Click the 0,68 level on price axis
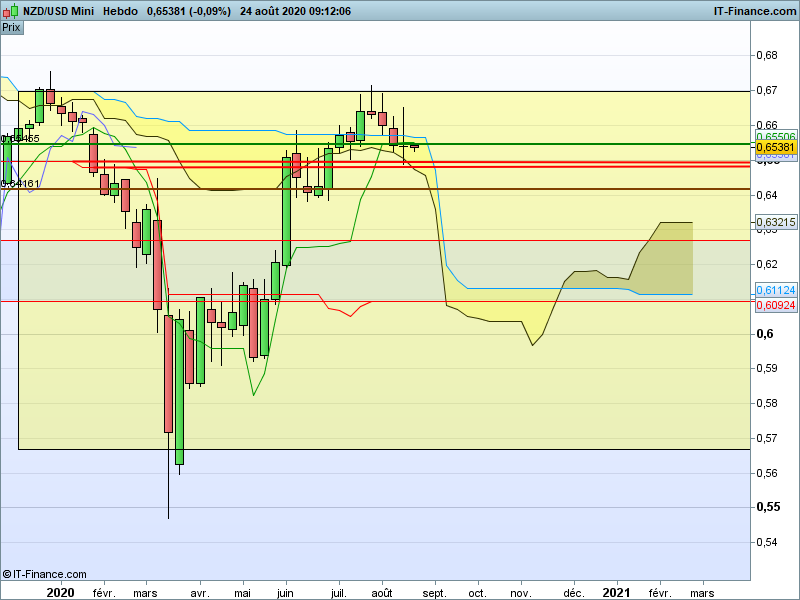This screenshot has width=800, height=600. (x=767, y=55)
